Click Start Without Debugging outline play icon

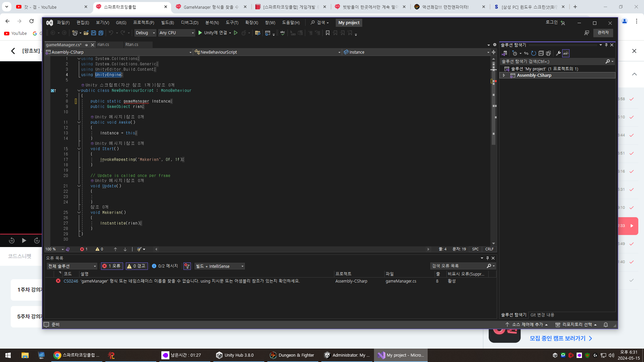tap(236, 33)
